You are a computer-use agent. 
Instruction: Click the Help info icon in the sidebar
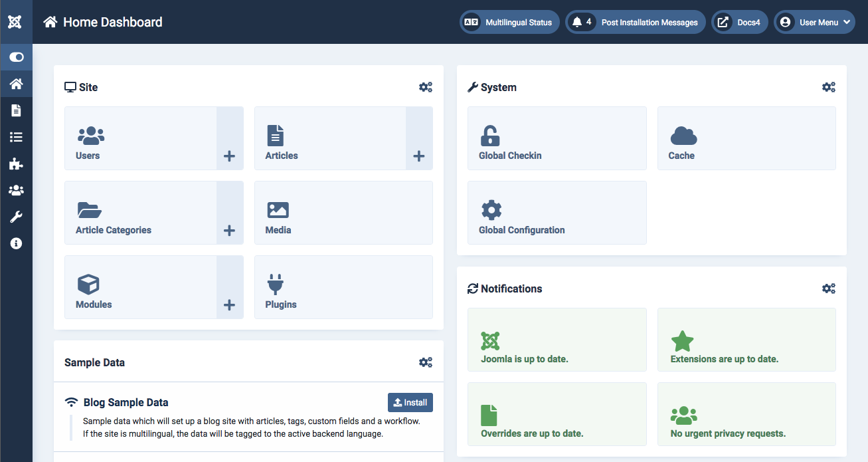pos(17,243)
